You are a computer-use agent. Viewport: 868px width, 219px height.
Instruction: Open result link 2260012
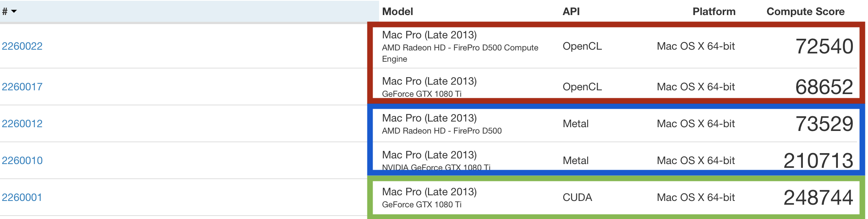click(22, 124)
